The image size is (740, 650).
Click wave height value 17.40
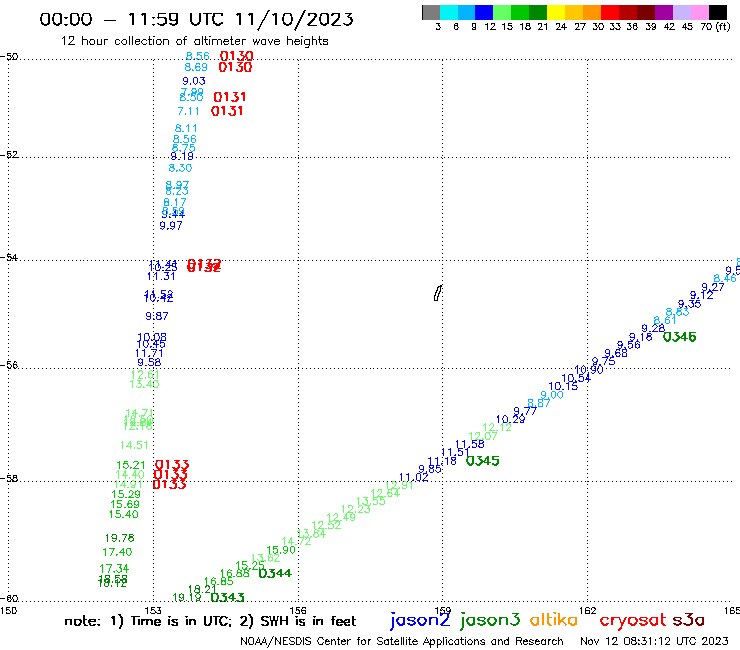coord(117,552)
